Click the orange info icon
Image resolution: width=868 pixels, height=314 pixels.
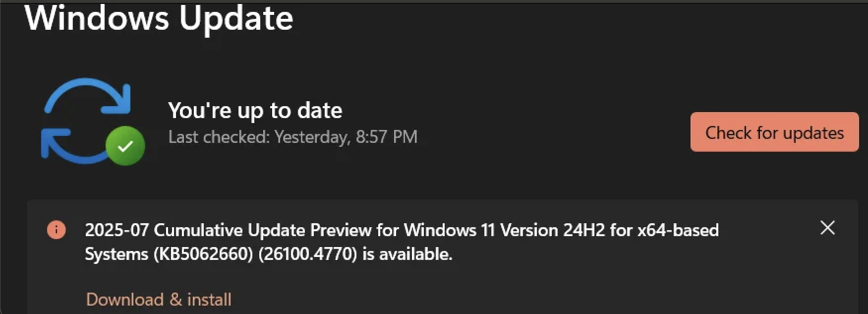(57, 230)
